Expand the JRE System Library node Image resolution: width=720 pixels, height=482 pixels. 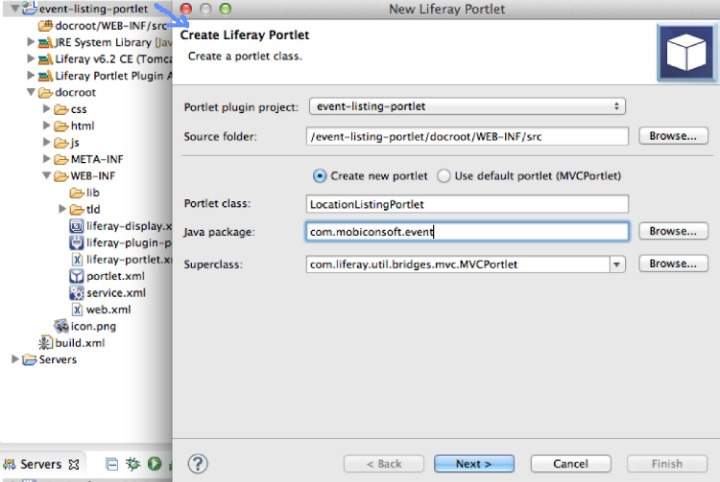(x=31, y=42)
